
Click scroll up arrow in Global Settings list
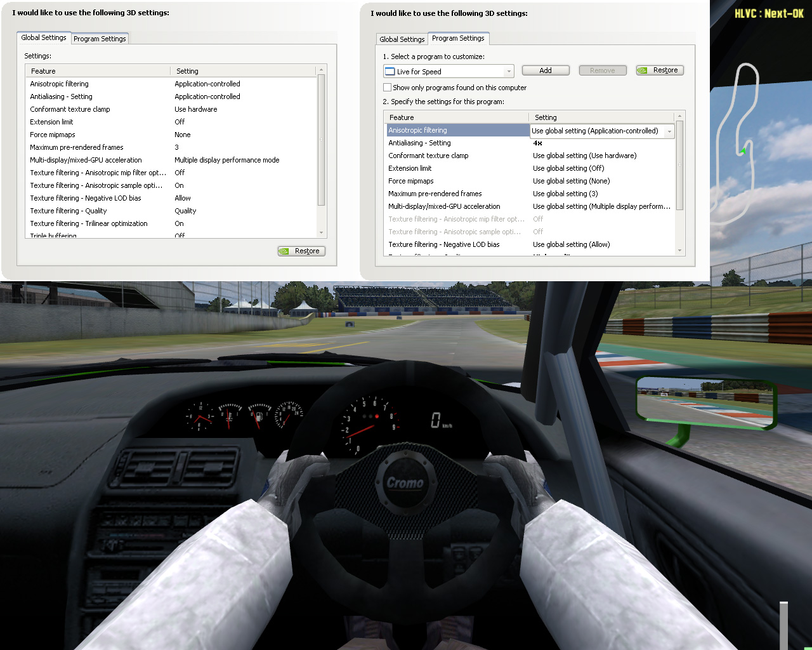coord(321,69)
